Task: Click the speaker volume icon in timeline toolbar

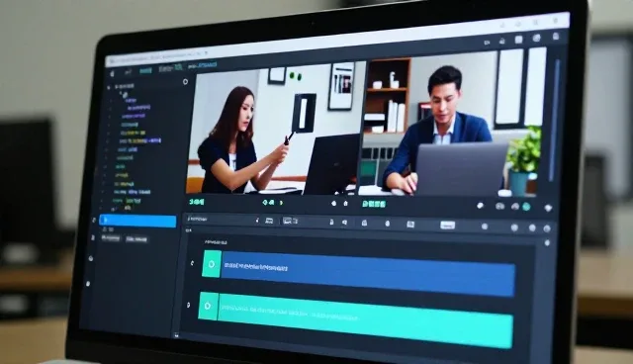Action: point(345,222)
